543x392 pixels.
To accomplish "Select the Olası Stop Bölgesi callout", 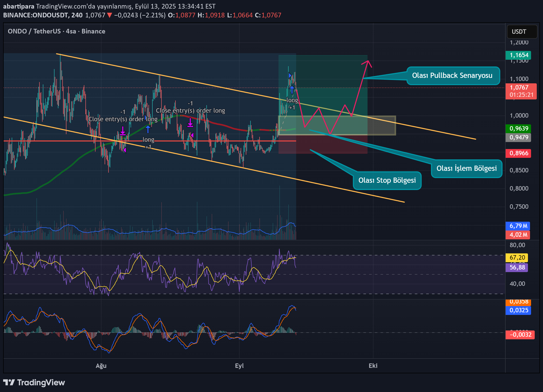I will (387, 180).
